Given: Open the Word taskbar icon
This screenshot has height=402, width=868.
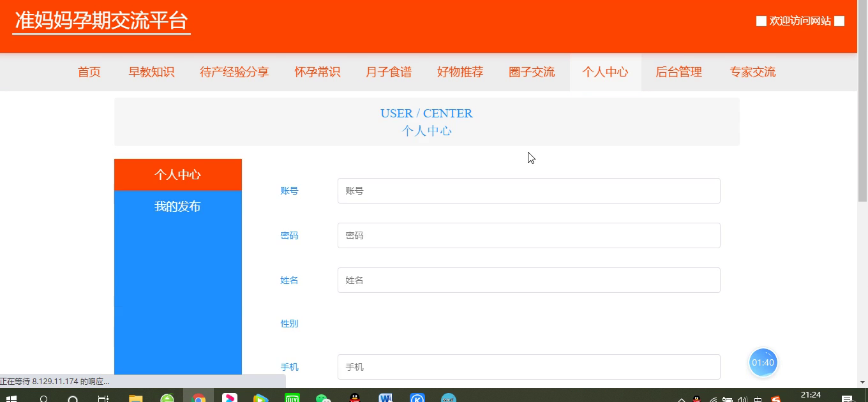Looking at the screenshot, I should 386,398.
